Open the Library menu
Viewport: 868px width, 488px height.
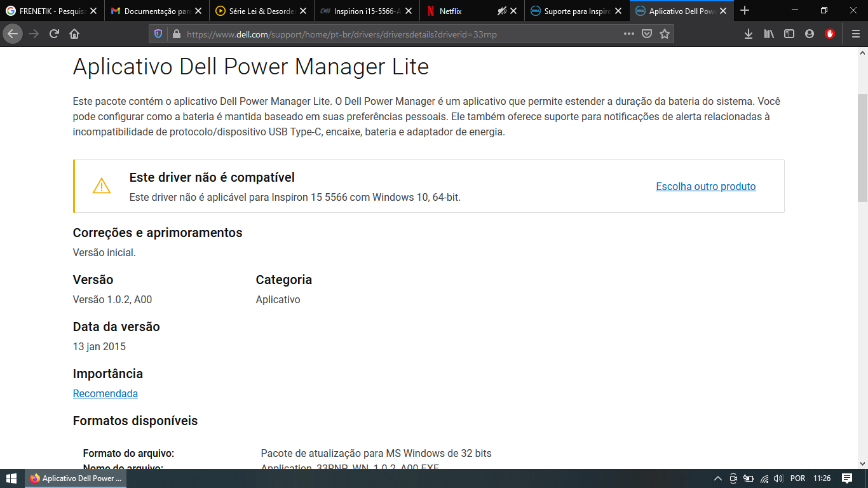(769, 34)
